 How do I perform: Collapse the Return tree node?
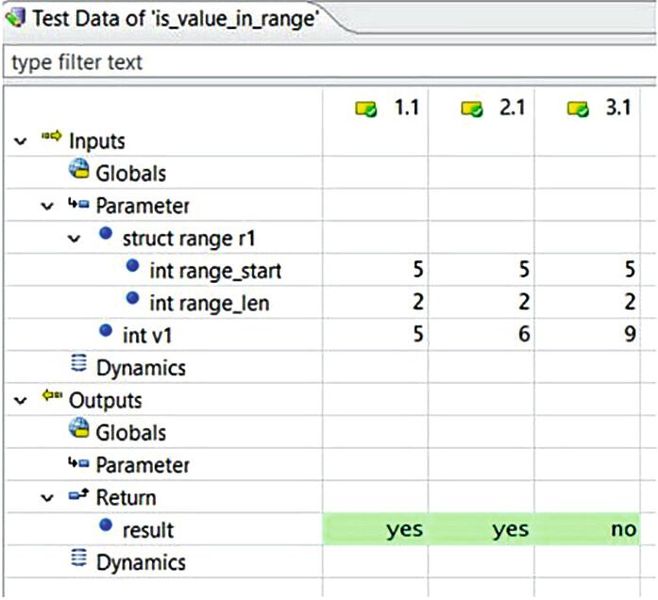[47, 497]
